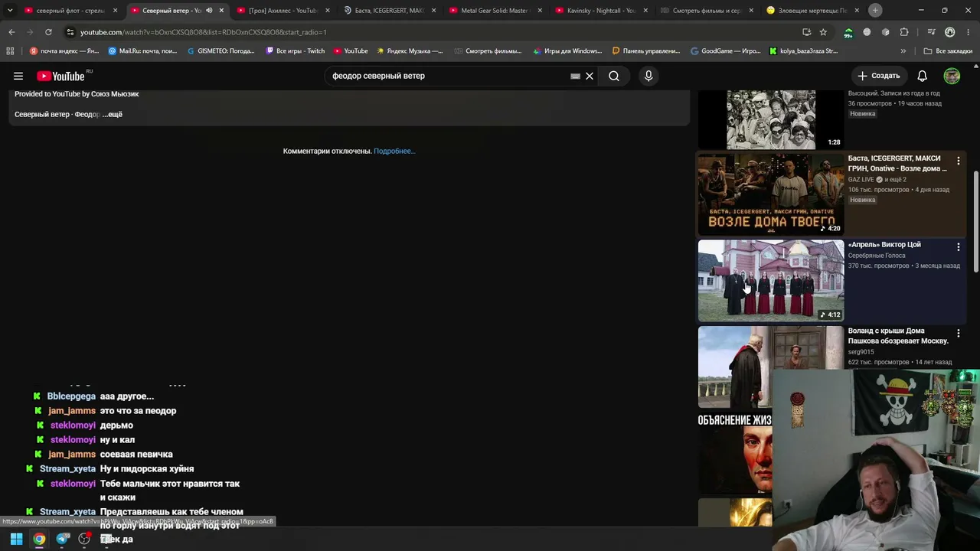Close the [Троя] Ахиллес tab
Image resolution: width=980 pixels, height=551 pixels.
(327, 11)
